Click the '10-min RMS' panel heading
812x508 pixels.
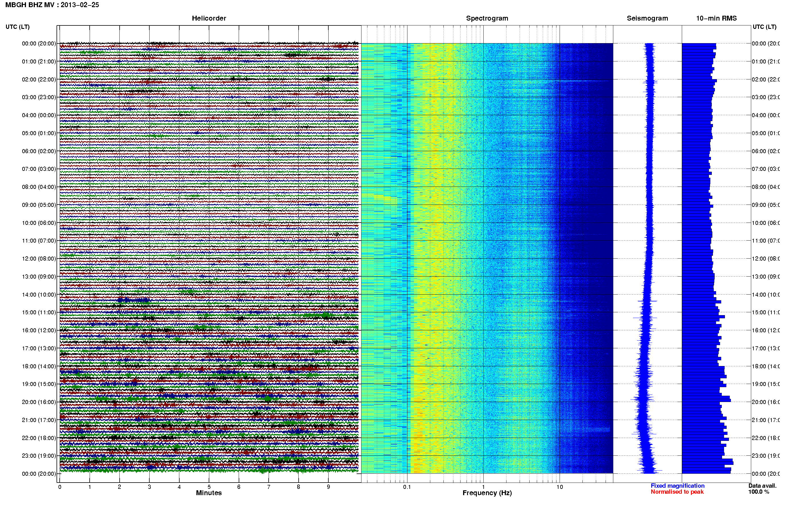[x=716, y=19]
